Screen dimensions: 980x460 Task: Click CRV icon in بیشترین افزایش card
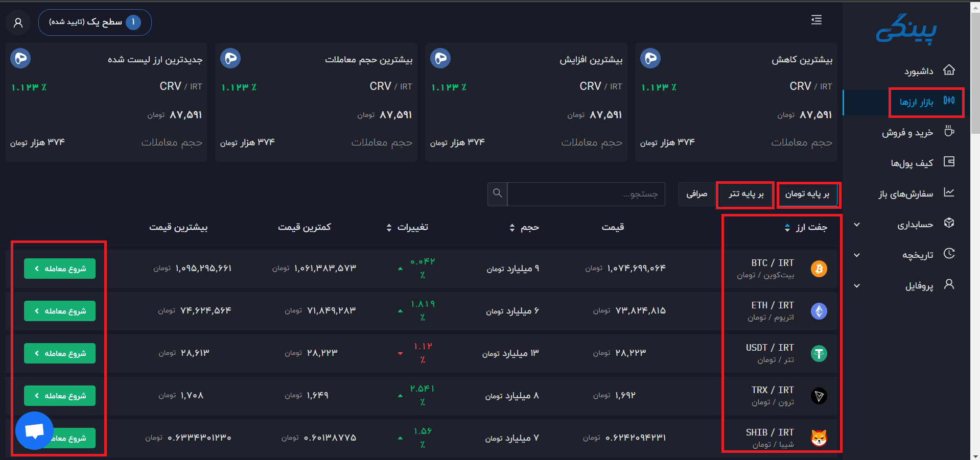pos(440,59)
